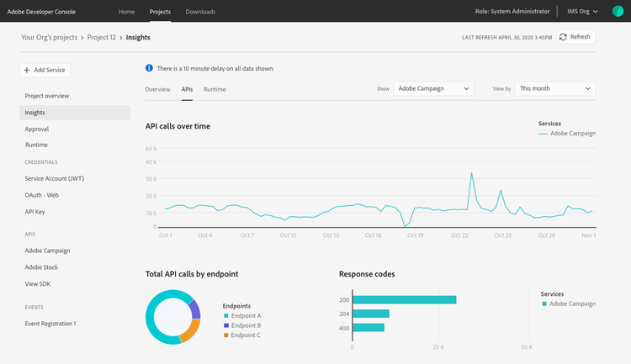Click the plus icon in Add Service
The image size is (631, 364).
(x=27, y=70)
